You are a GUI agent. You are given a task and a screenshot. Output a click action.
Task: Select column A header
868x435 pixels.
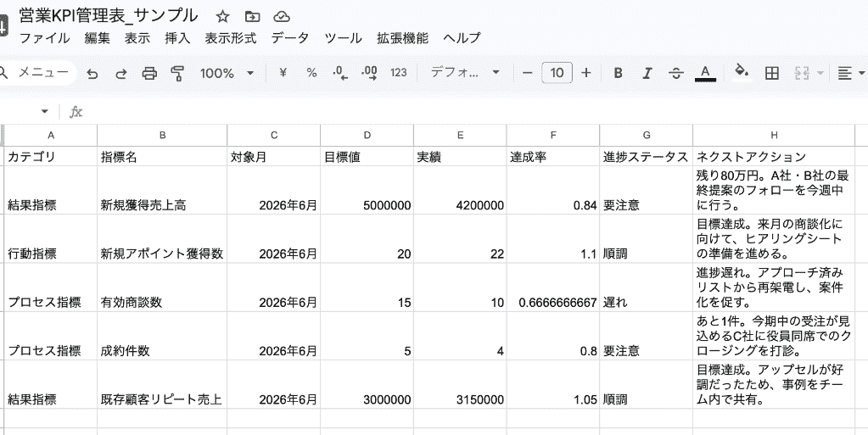click(52, 135)
